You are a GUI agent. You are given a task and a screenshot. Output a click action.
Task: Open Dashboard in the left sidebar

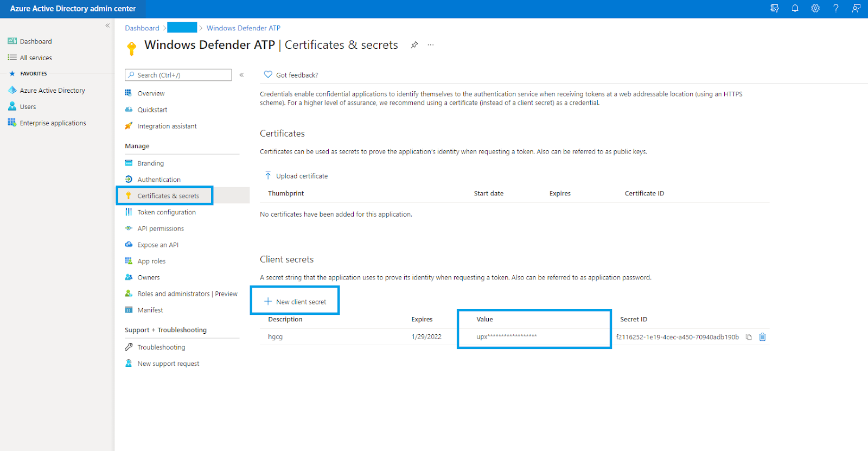(x=36, y=41)
